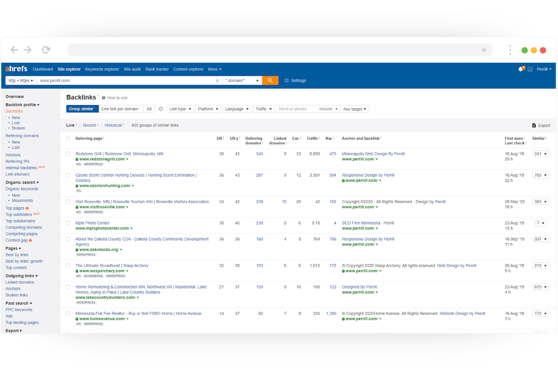Select One link per domain mode
The width and height of the screenshot is (558, 392).
point(121,109)
